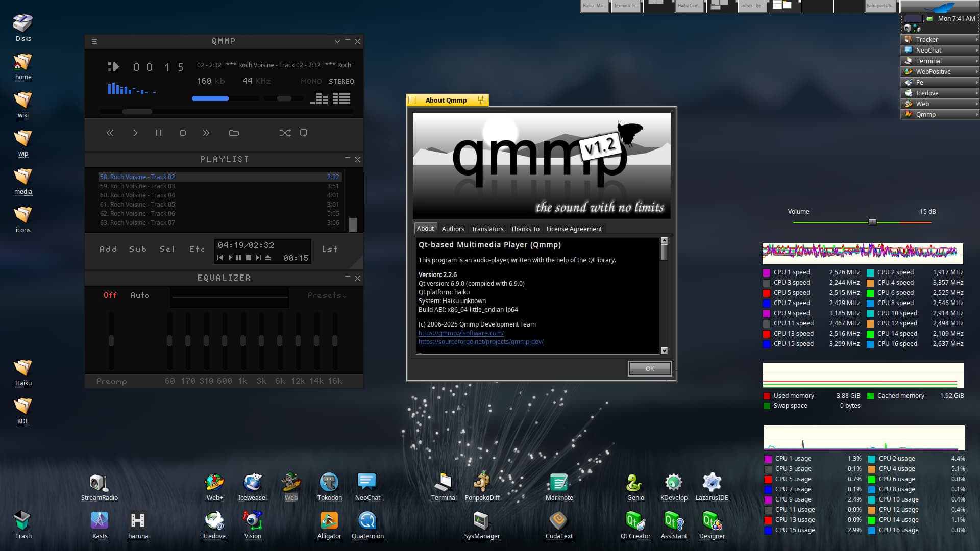Open the Marknote desktop icon

pos(559,488)
